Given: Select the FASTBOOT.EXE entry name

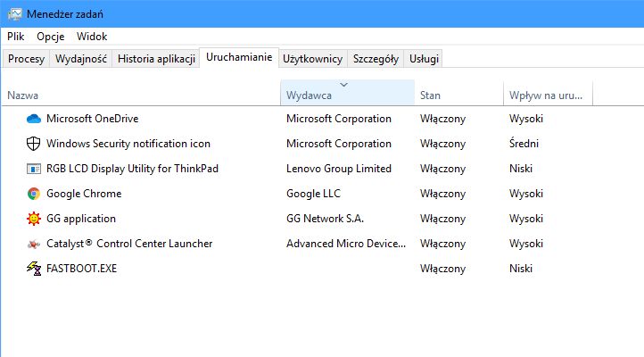Looking at the screenshot, I should click(x=81, y=269).
